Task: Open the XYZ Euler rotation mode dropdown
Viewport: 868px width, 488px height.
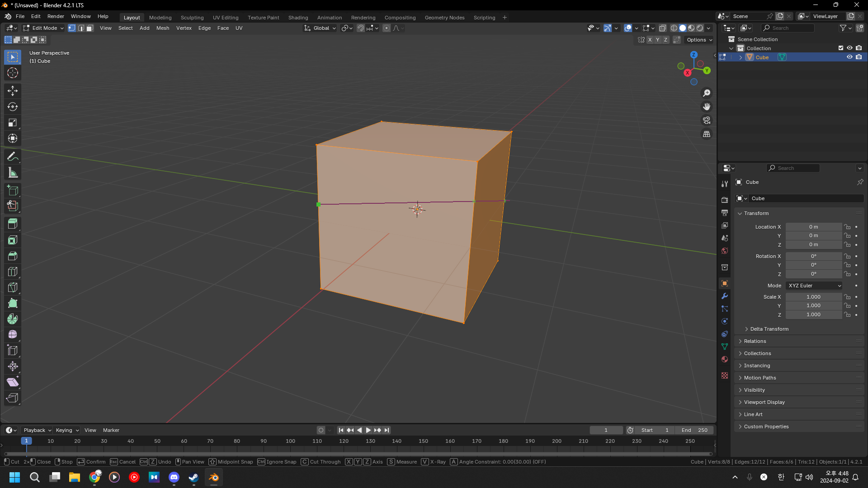Action: tap(814, 286)
